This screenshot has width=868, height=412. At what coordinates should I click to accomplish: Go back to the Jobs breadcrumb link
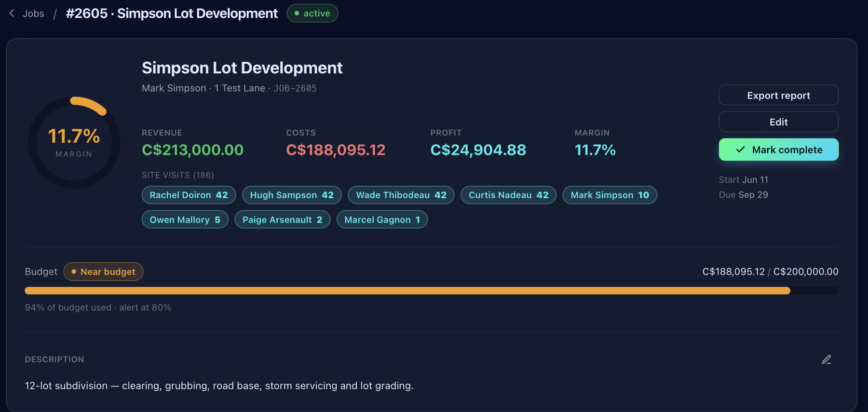click(x=33, y=14)
